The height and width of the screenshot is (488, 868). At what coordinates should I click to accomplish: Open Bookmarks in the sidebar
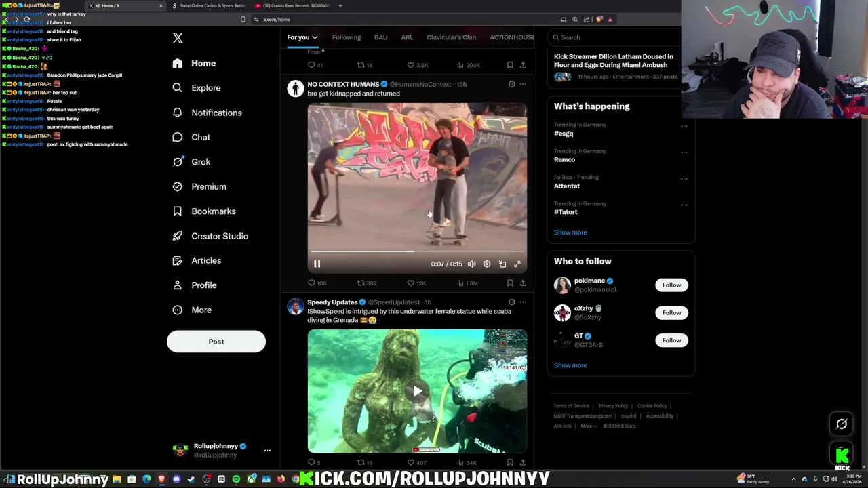click(x=204, y=211)
